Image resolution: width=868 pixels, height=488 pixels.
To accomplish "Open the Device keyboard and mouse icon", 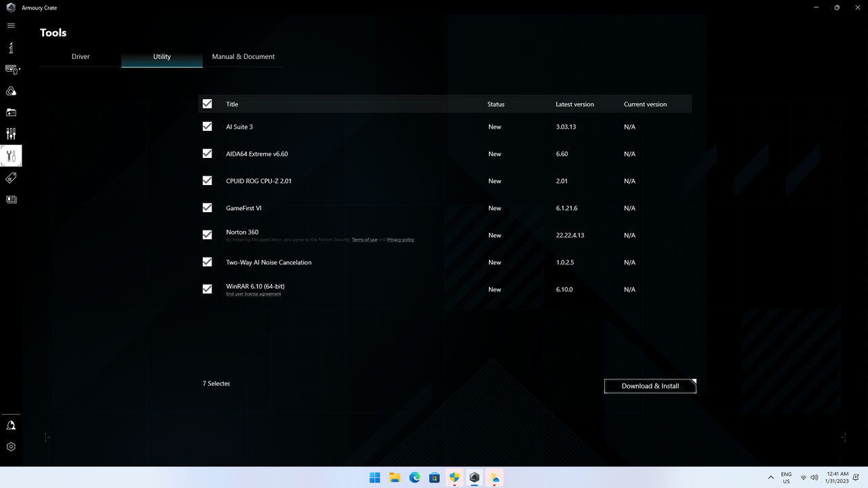I will click(12, 69).
